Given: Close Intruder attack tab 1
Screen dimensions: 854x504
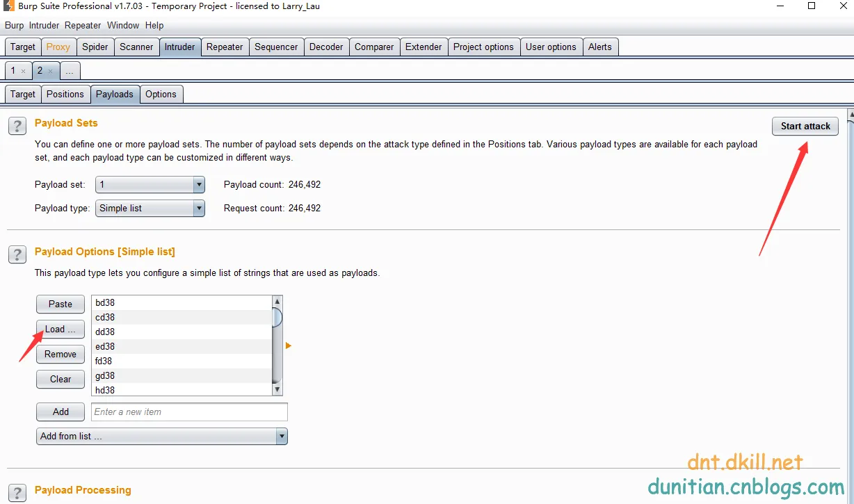Looking at the screenshot, I should click(23, 71).
